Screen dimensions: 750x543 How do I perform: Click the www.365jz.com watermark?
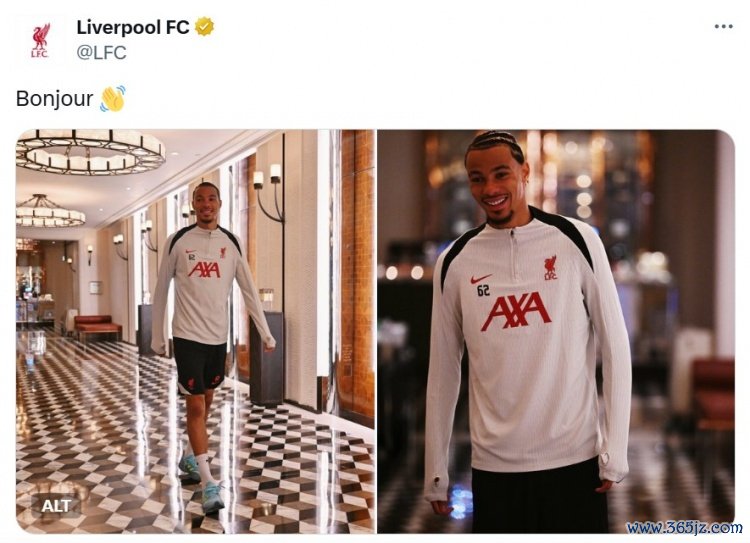(684, 528)
